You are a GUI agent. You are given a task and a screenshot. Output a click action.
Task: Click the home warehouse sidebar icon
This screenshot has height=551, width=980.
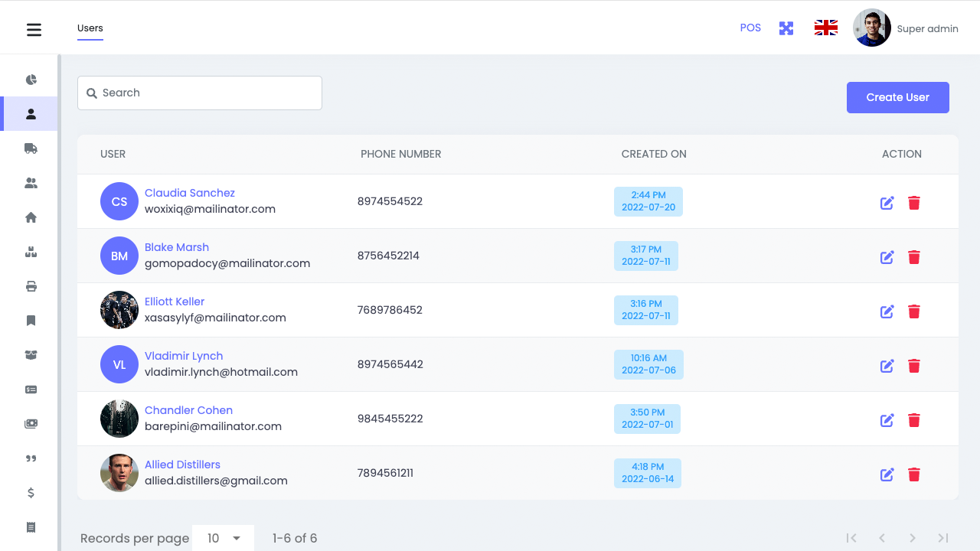pos(31,217)
